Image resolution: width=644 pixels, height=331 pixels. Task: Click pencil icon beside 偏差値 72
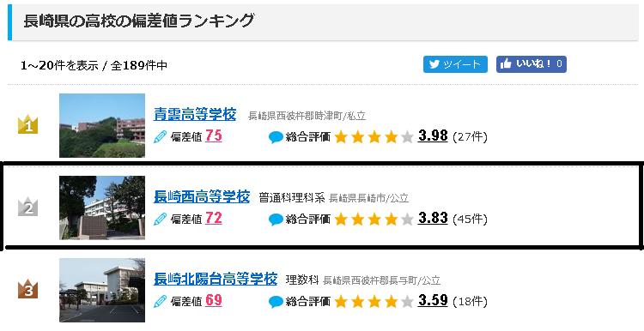click(x=161, y=219)
